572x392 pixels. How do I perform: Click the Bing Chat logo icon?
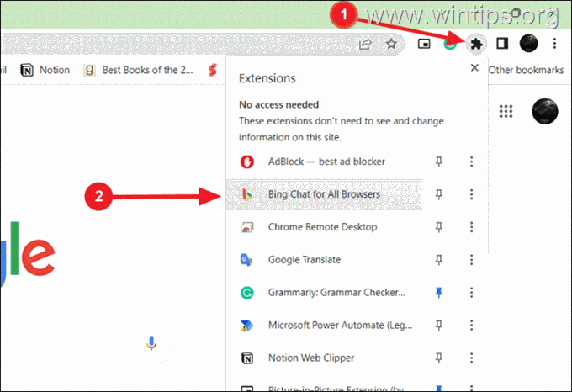click(247, 194)
